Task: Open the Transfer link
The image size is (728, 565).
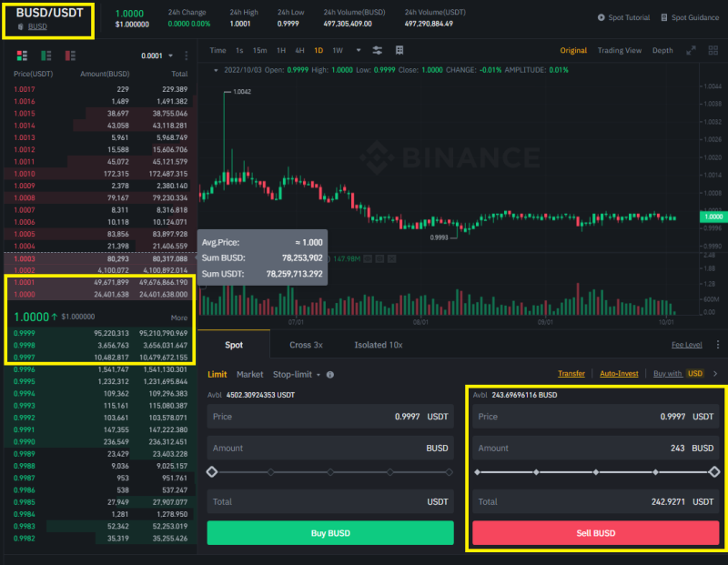Action: 571,374
